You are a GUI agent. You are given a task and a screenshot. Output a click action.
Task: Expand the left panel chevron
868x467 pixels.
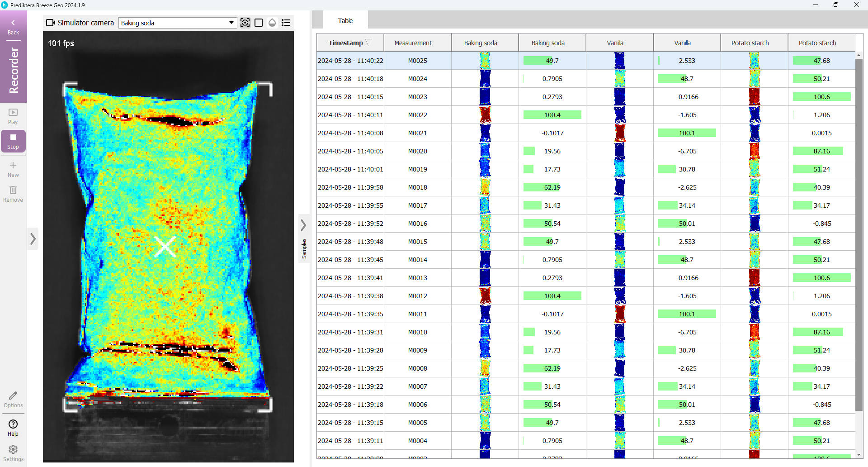pyautogui.click(x=33, y=238)
